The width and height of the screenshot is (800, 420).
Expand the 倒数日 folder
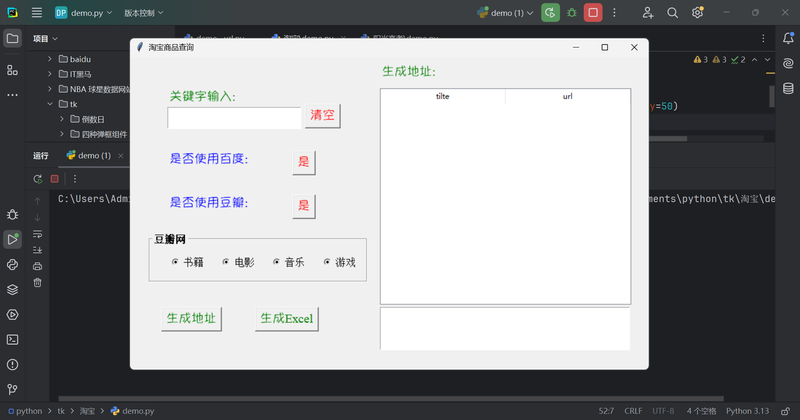[x=62, y=119]
